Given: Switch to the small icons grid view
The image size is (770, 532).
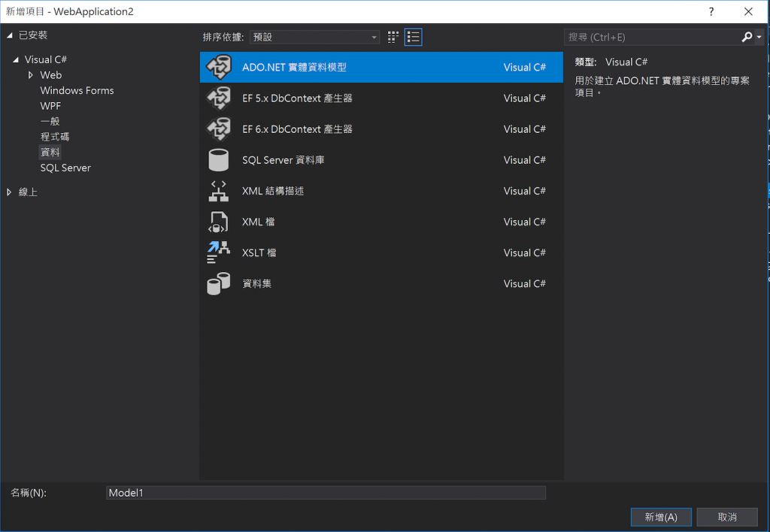Looking at the screenshot, I should tap(393, 38).
